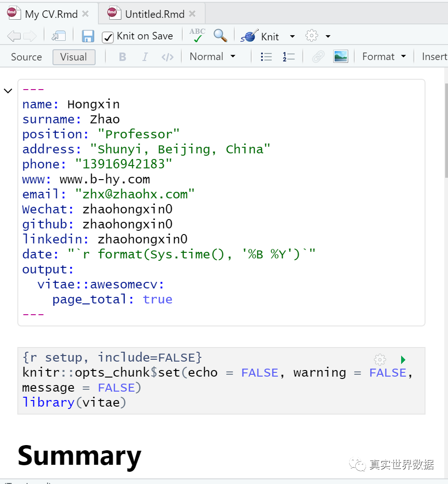Enable Knit on Save
The width and height of the screenshot is (448, 484).
pos(108,36)
